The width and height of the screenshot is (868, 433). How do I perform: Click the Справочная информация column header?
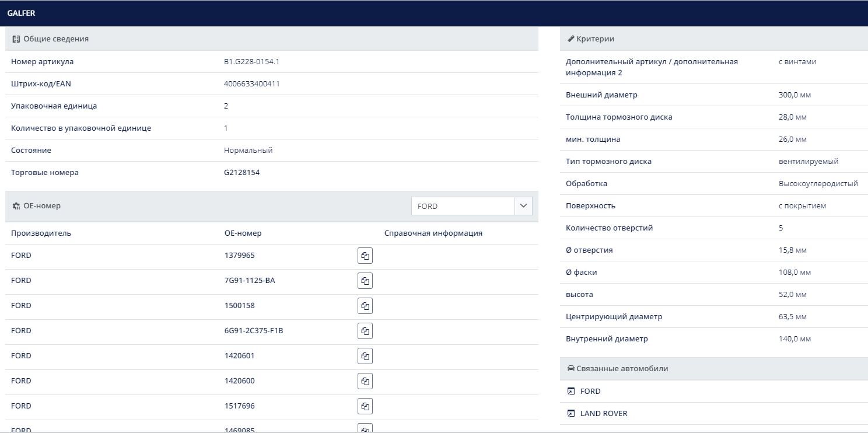point(433,233)
